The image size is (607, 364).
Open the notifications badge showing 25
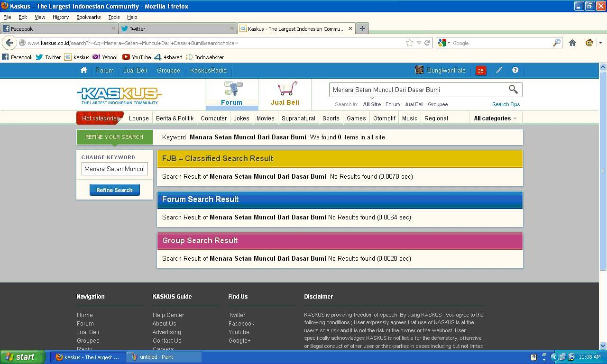click(480, 71)
